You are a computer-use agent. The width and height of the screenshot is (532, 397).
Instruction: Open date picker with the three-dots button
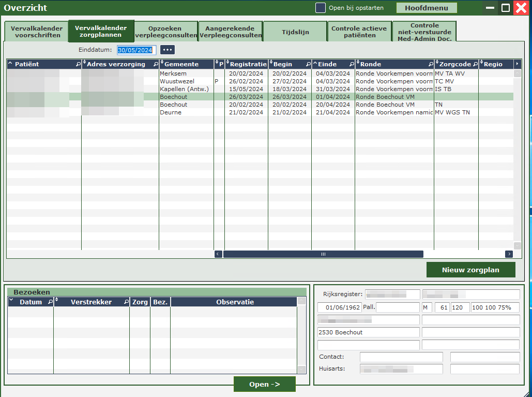click(168, 50)
